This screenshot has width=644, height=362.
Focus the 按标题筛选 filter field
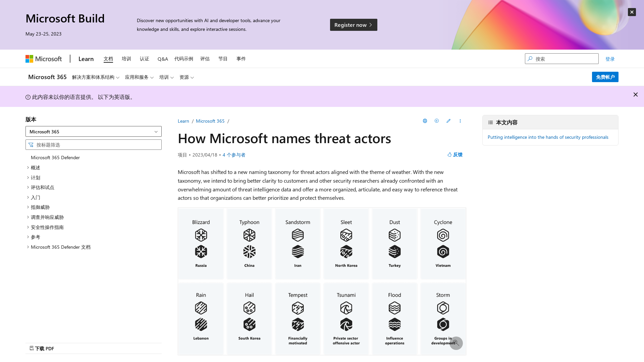pos(94,145)
